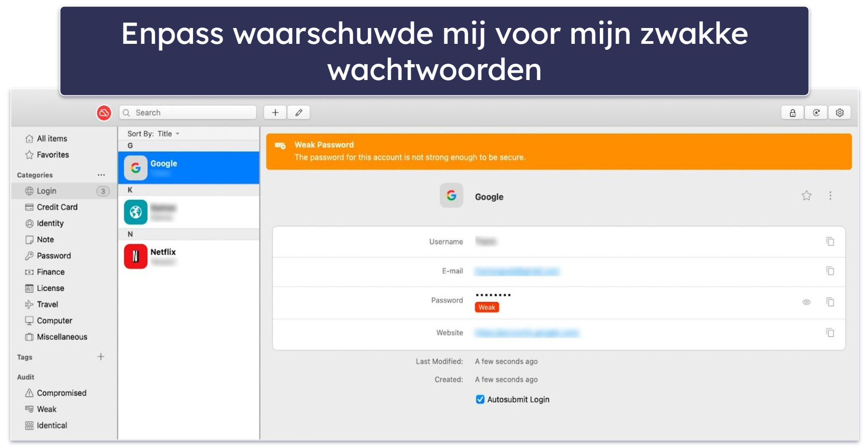Add a new tag with plus
This screenshot has height=447, width=868.
click(x=101, y=357)
